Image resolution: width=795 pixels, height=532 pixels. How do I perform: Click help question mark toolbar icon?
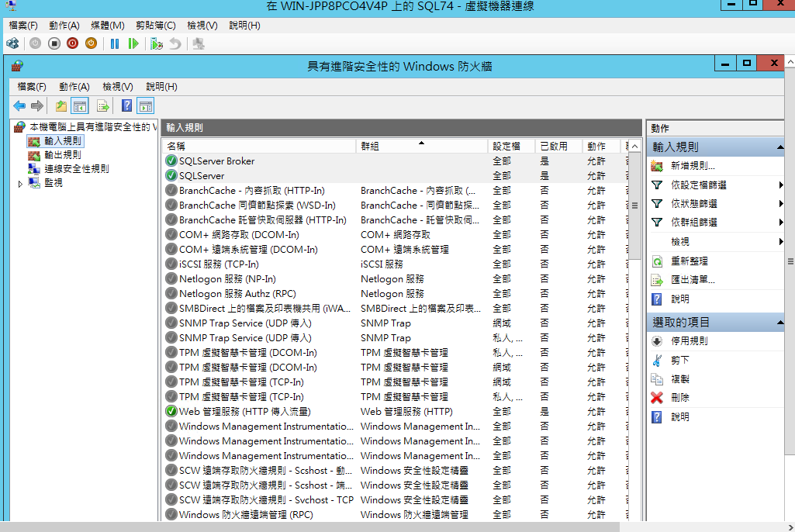pyautogui.click(x=126, y=106)
